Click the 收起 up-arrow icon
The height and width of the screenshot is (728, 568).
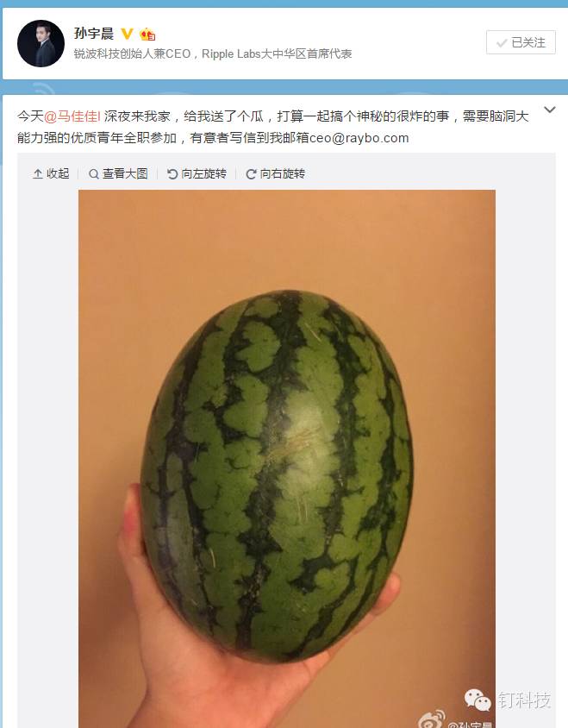pyautogui.click(x=38, y=174)
